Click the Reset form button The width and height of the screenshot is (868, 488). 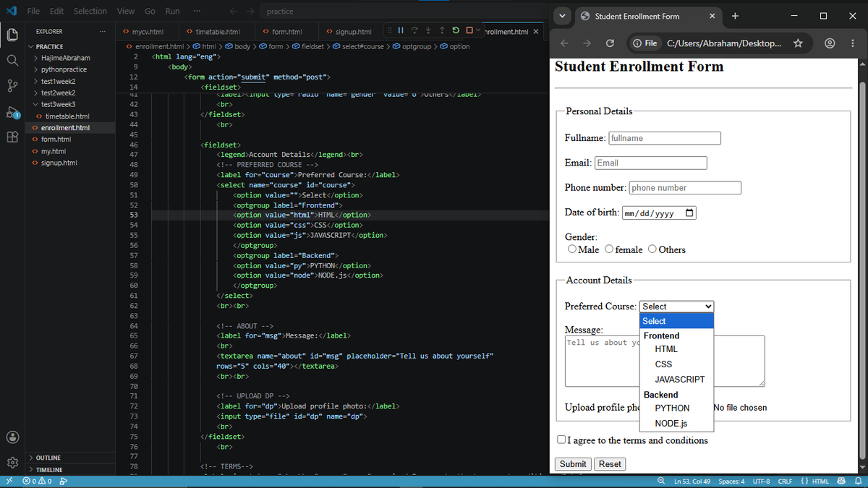pos(610,464)
